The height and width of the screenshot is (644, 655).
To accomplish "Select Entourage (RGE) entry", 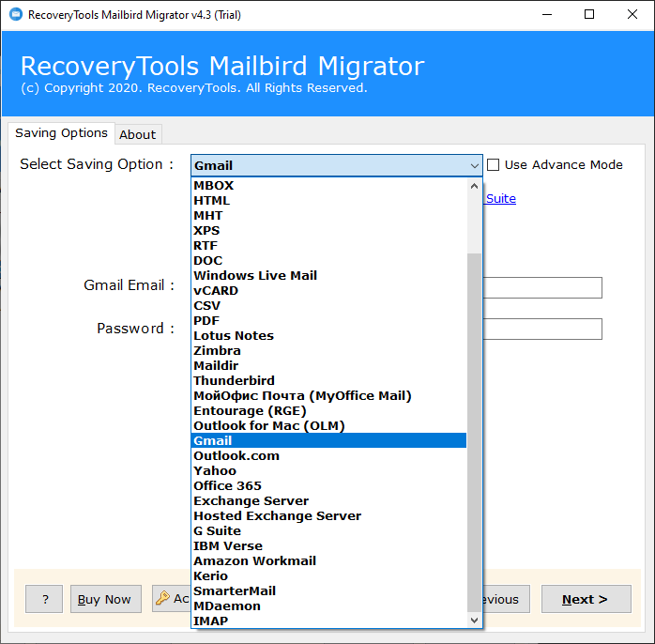I will (x=328, y=411).
